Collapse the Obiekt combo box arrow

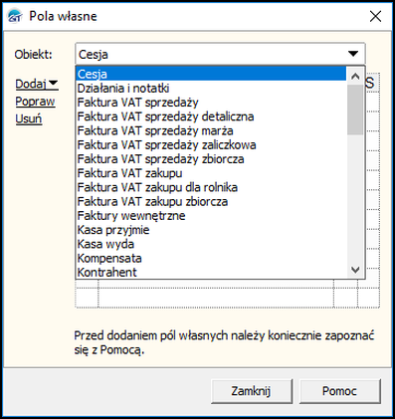pyautogui.click(x=353, y=54)
